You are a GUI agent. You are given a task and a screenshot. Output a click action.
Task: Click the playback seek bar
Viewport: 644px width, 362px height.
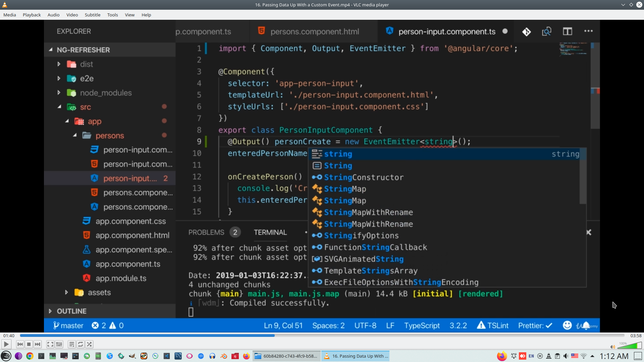(322, 336)
